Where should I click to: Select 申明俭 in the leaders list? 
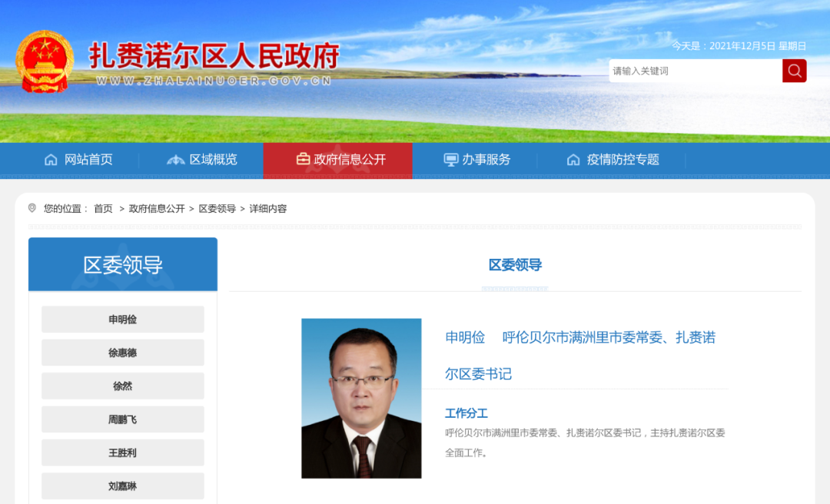tap(123, 320)
